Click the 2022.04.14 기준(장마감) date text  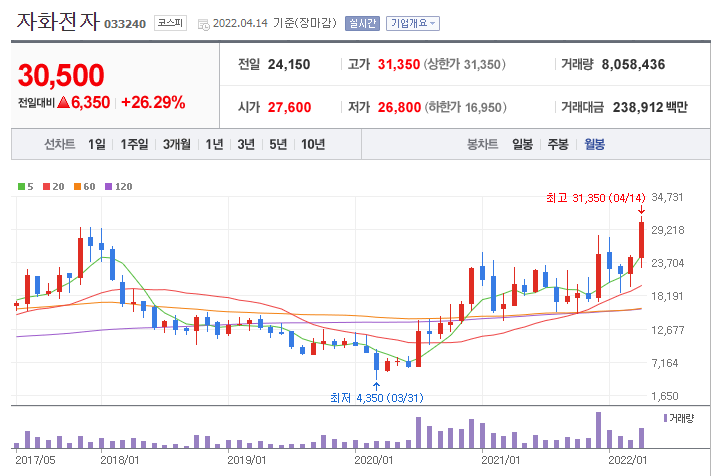click(275, 23)
